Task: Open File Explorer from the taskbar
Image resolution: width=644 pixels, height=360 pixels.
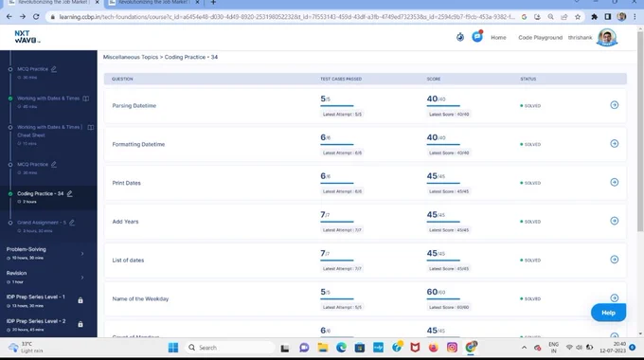Action: coord(323,348)
